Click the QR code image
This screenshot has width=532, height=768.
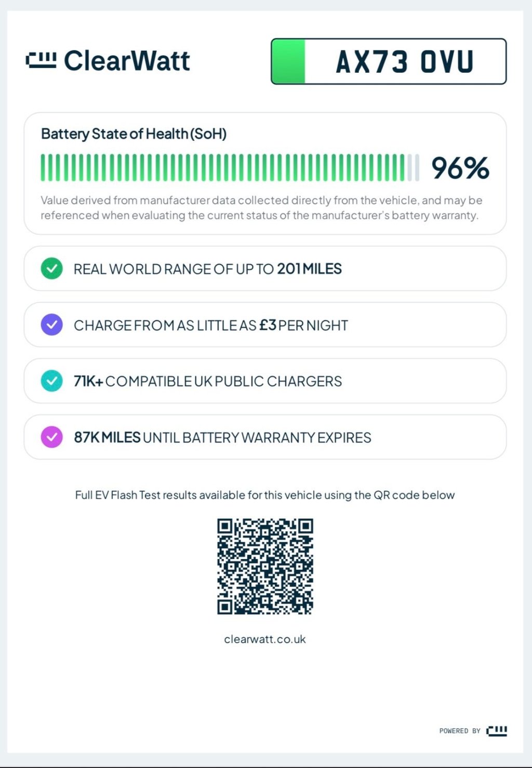[x=265, y=566]
